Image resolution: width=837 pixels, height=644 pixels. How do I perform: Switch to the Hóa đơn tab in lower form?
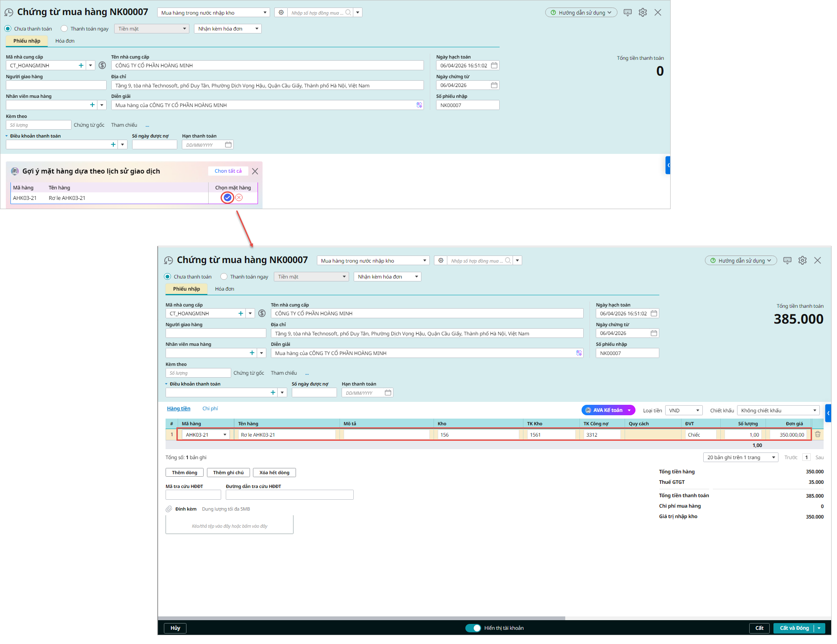click(x=225, y=289)
